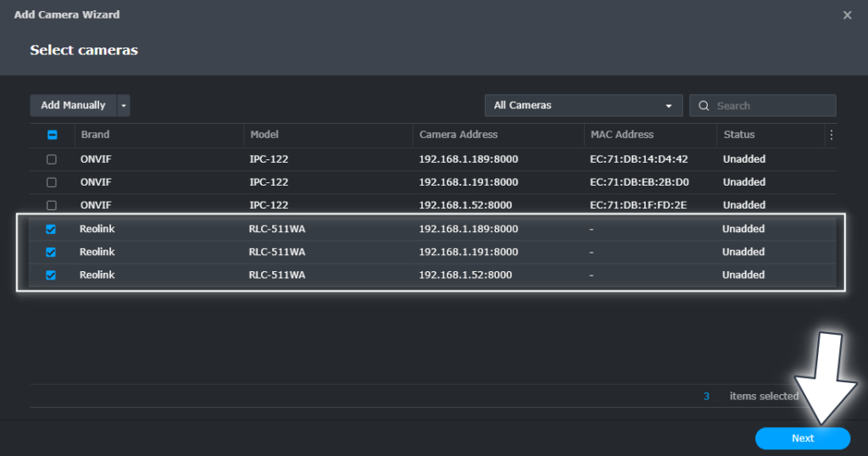
Task: Check the ONVIF camera at 192.168.1.52:8000
Action: click(51, 205)
